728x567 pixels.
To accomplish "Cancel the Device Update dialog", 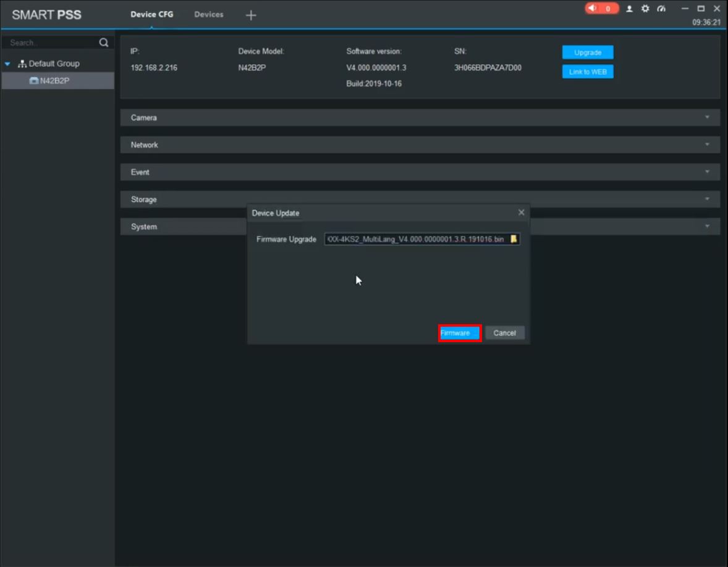I will tap(504, 333).
